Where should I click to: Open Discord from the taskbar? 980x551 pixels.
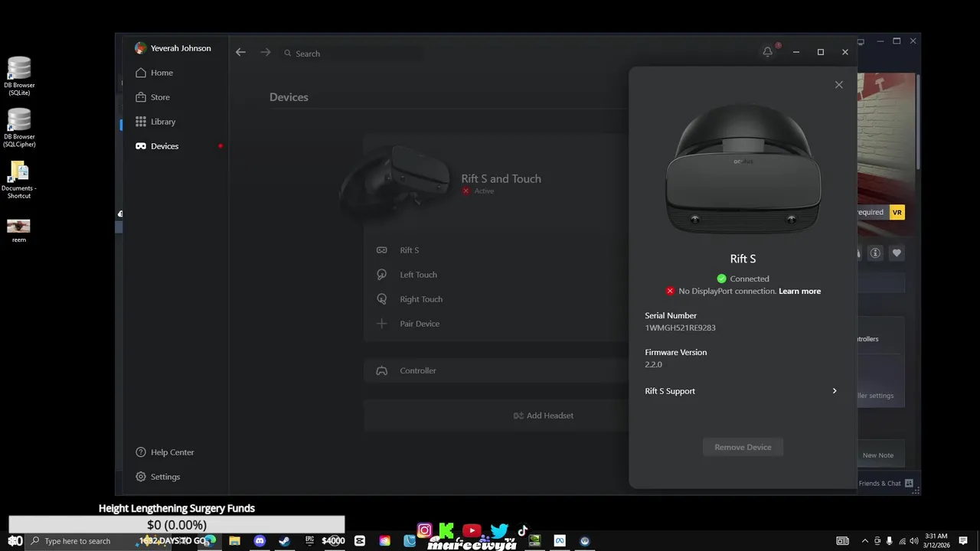click(260, 541)
